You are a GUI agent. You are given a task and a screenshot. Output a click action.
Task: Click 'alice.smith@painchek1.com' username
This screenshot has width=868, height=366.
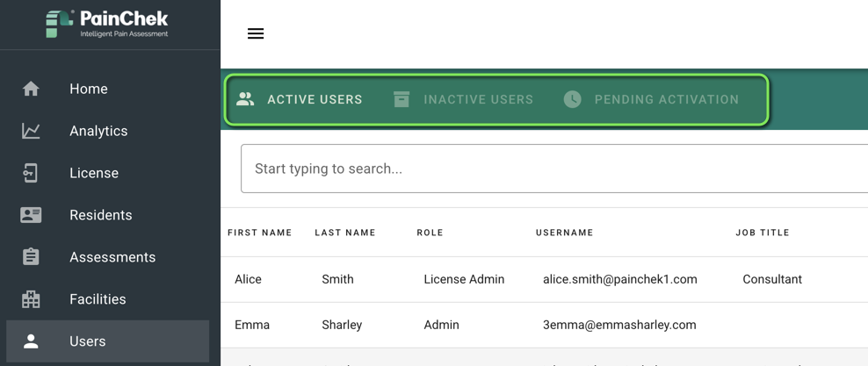(x=620, y=279)
